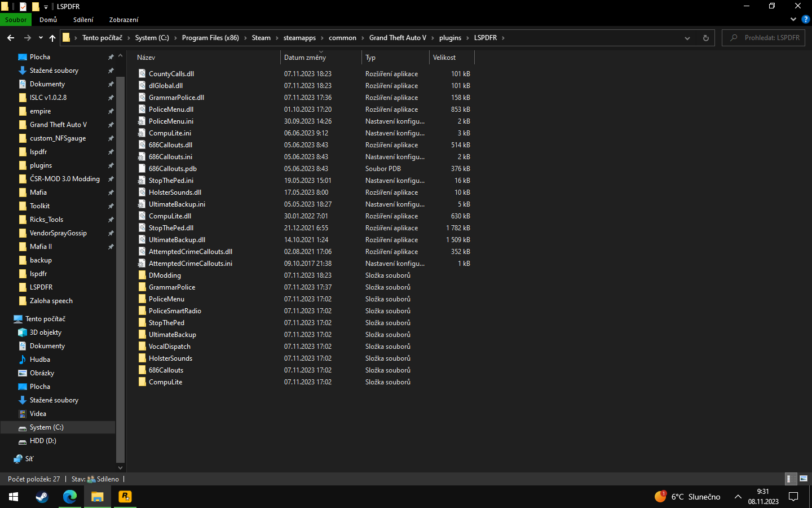Expand the arrow after the steamapps breadcrumb

pyautogui.click(x=323, y=38)
